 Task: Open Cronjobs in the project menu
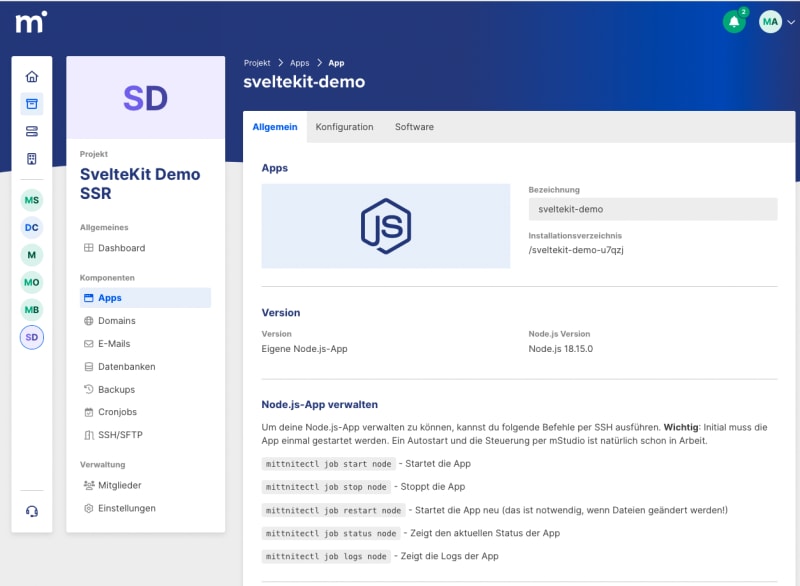coord(145,412)
